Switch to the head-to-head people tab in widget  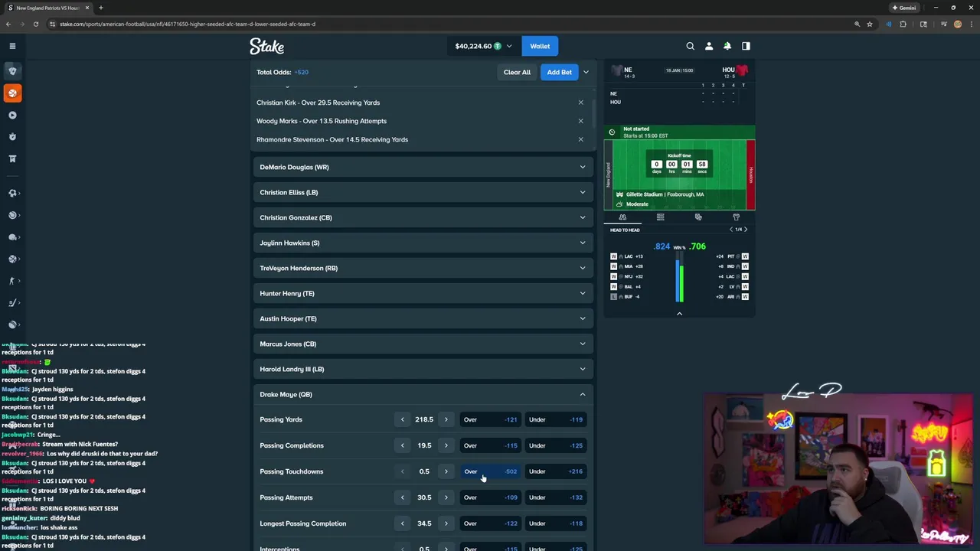pos(622,217)
